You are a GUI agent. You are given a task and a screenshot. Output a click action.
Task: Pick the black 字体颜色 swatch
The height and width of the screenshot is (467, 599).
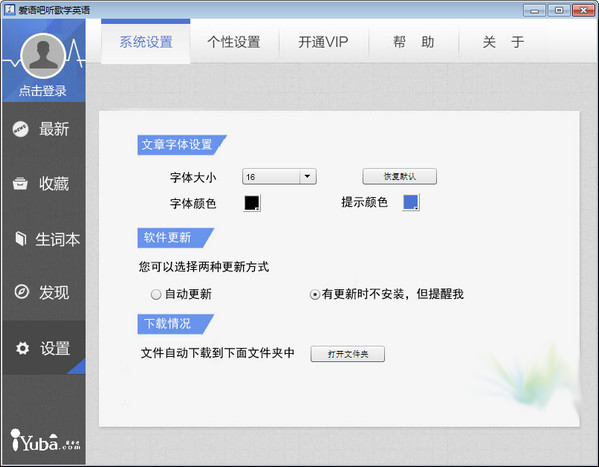click(252, 203)
